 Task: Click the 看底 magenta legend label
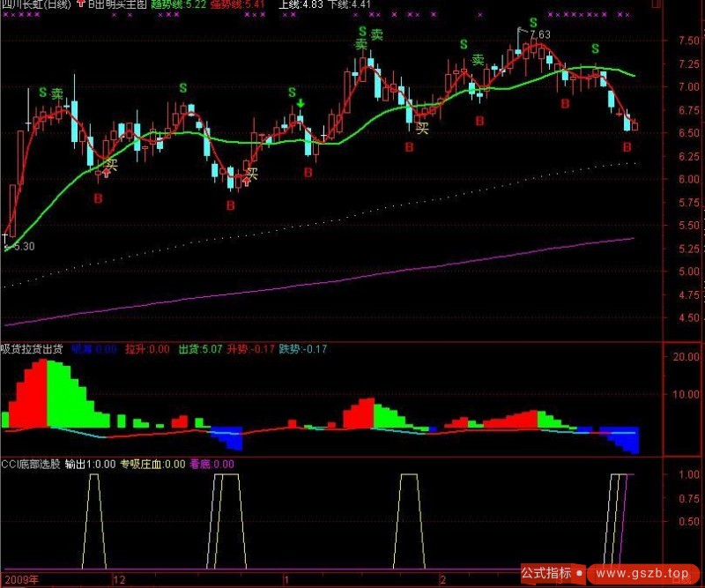tap(211, 464)
